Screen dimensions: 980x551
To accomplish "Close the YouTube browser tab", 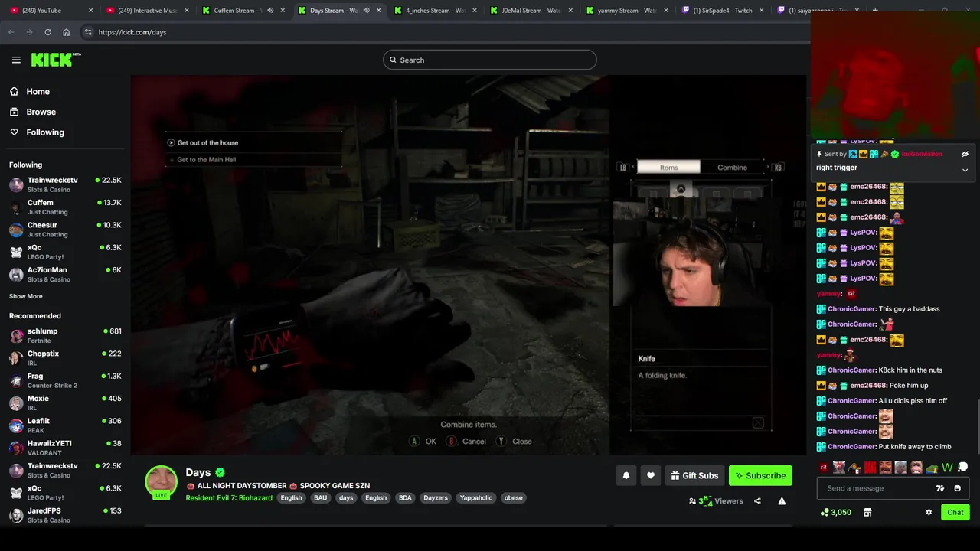I will click(x=91, y=11).
